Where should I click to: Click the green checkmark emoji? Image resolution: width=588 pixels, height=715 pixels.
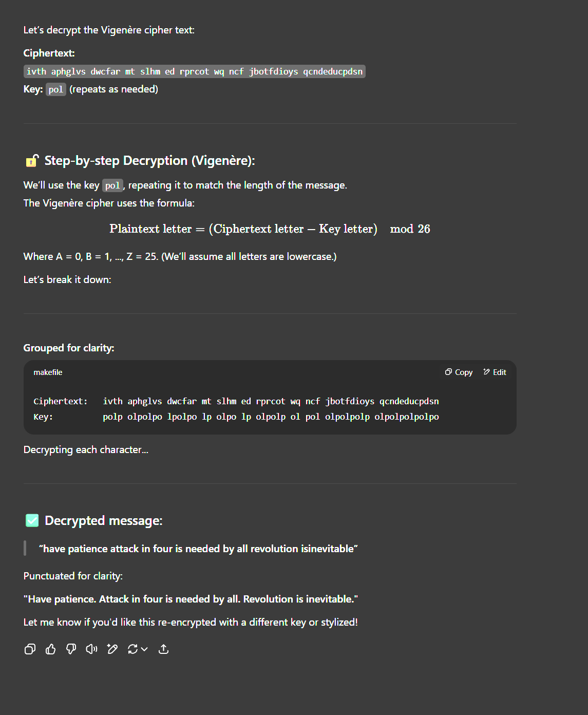click(x=32, y=521)
